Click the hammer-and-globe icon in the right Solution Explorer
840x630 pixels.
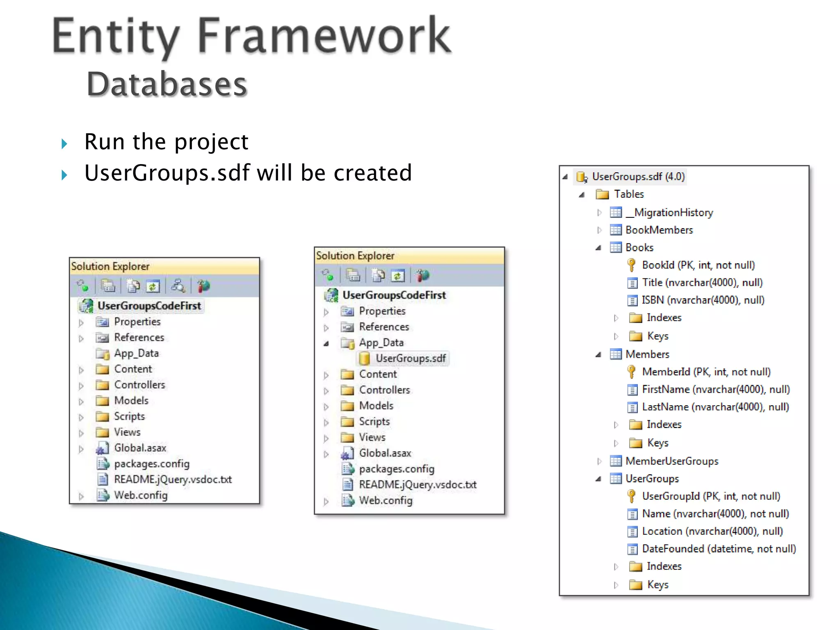coord(422,275)
